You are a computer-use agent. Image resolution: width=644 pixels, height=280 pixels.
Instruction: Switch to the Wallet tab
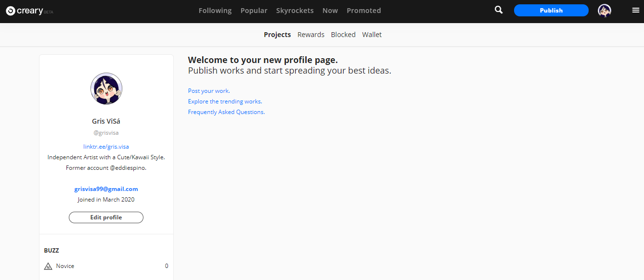click(x=372, y=35)
